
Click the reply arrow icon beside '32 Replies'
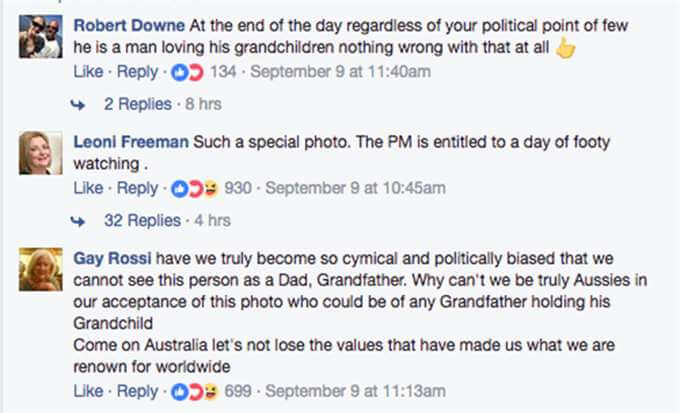coord(78,220)
